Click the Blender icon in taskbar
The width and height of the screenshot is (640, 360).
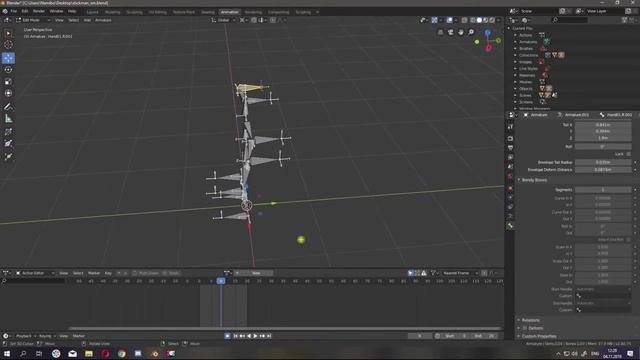click(155, 353)
